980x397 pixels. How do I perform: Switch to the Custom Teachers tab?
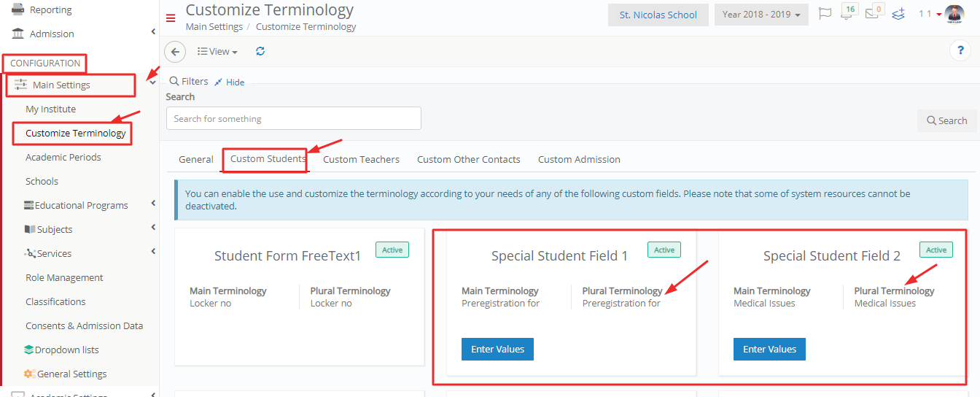(x=361, y=159)
